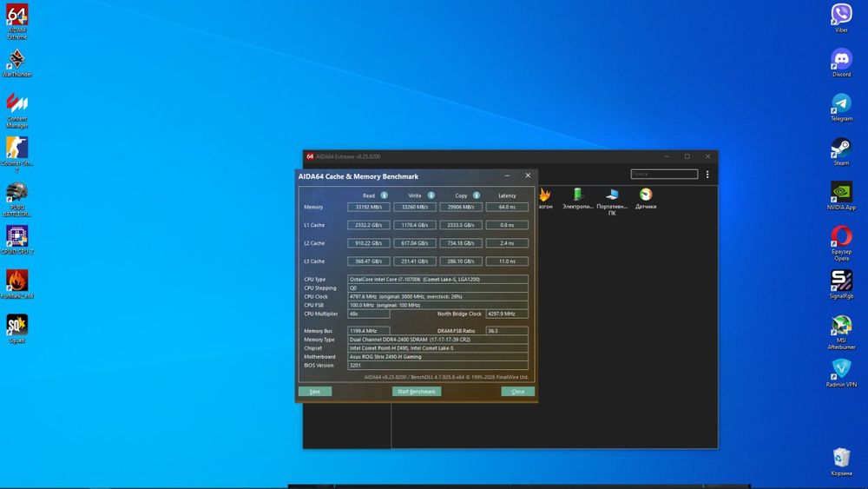Screen dimensions: 868x489
Task: Select the Memory Latency value 64.0 ns
Action: (x=507, y=207)
